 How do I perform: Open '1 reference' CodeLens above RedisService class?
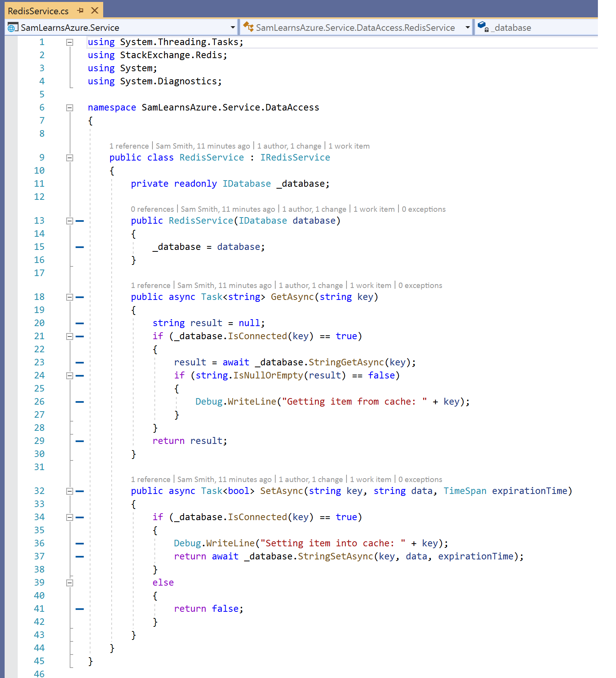point(129,146)
